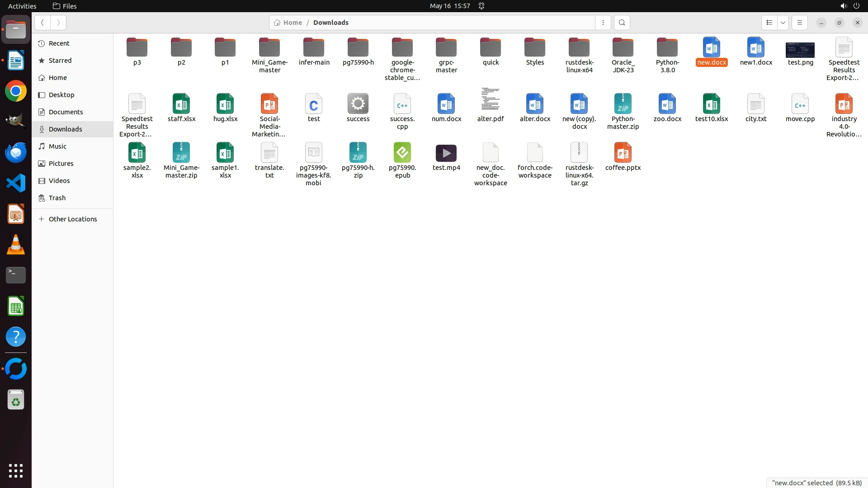Select the staff.xlsx spreadsheet file

click(181, 104)
